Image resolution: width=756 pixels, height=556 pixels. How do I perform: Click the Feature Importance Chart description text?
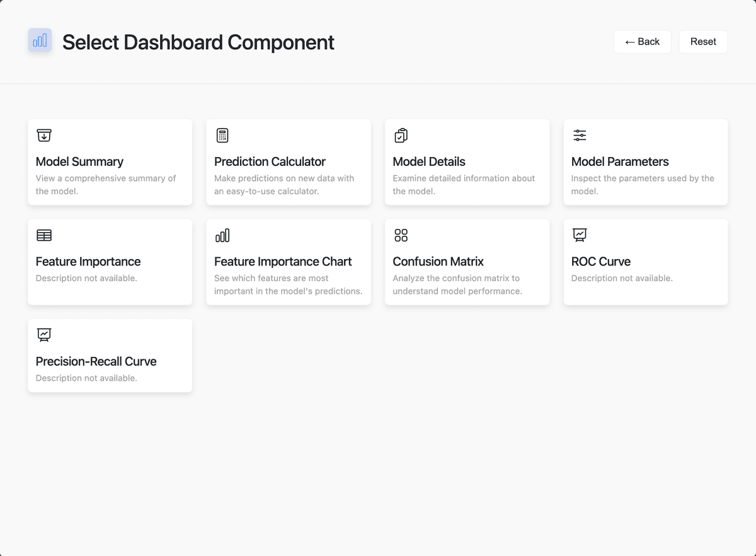[288, 284]
